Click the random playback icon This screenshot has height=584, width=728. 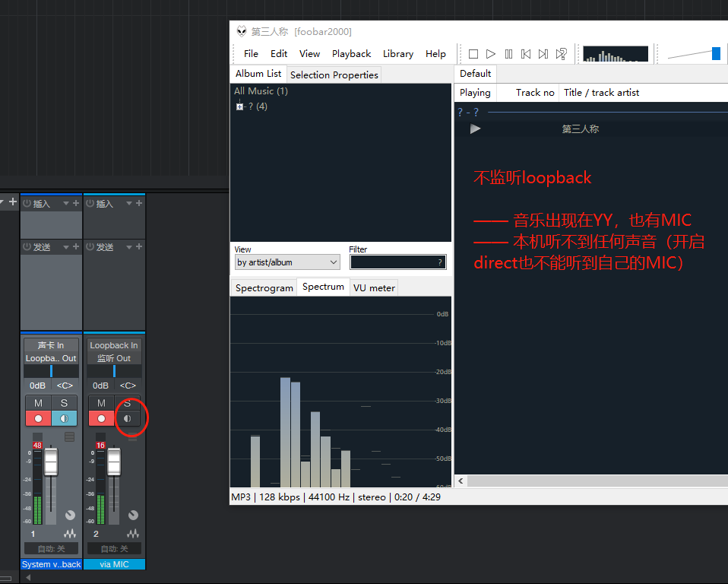tap(562, 54)
